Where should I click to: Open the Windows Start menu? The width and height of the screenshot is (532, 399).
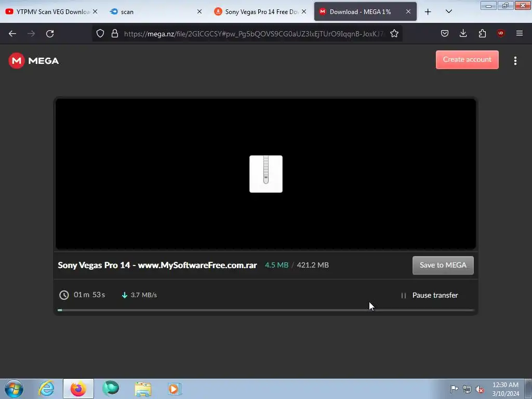coord(14,389)
